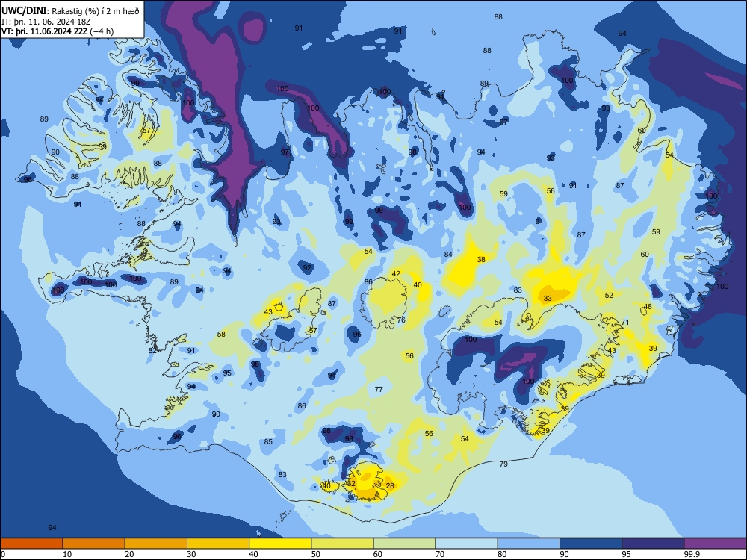This screenshot has width=747, height=560.
Task: Click the medium blue 80–90 legend swatch
Action: coord(529,544)
